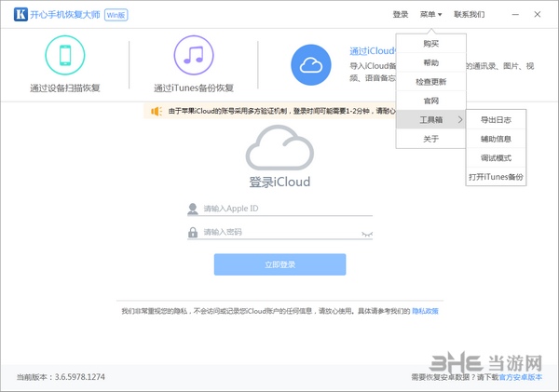Select 检查更新 menu entry
559x392 pixels.
(x=431, y=82)
